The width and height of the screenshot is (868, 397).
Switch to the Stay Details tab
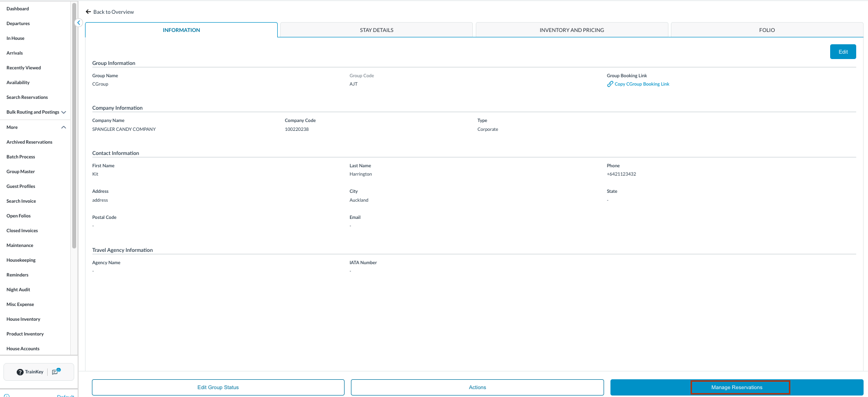point(376,30)
